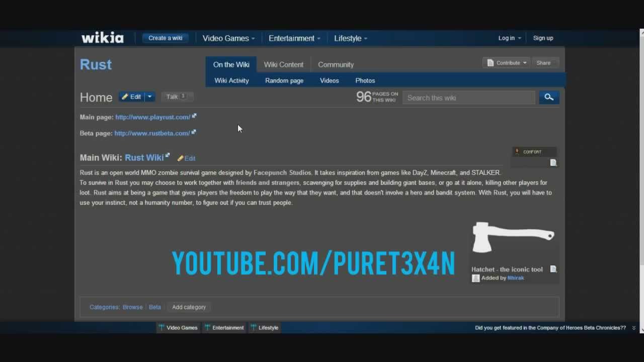Click the Sign up link
The height and width of the screenshot is (362, 644).
pyautogui.click(x=543, y=38)
